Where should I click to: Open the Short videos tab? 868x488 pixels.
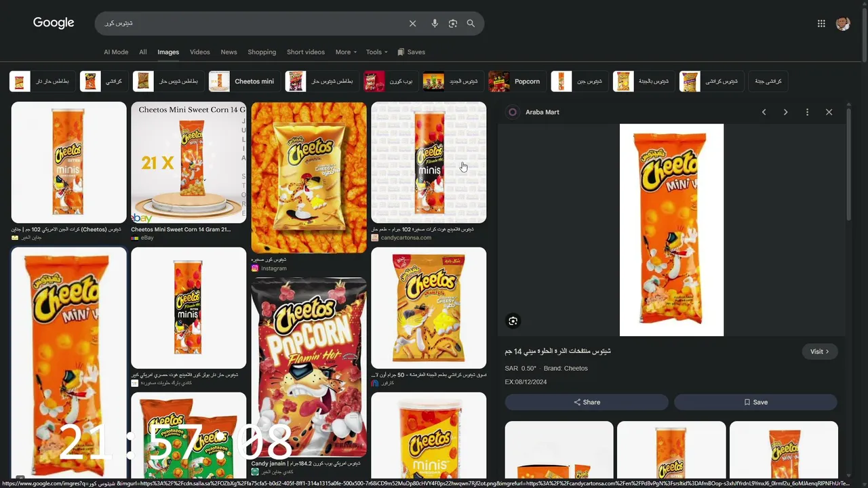(306, 52)
